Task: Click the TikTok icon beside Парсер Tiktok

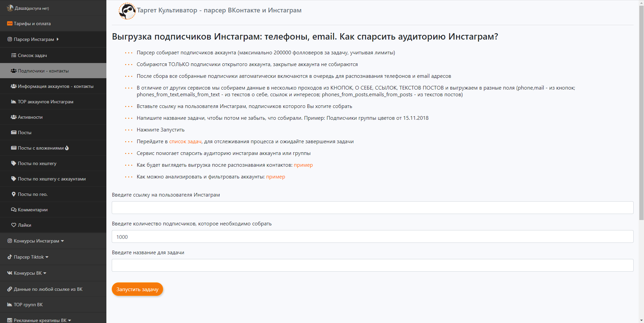Action: [10, 257]
